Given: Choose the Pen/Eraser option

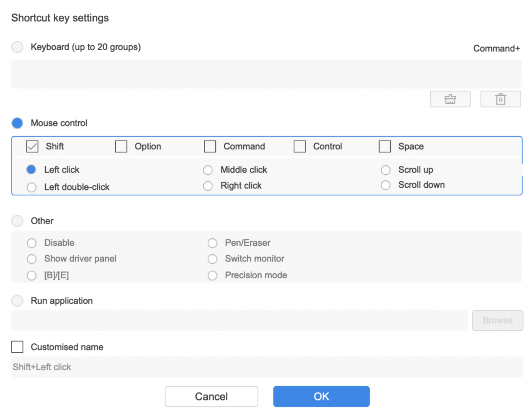Looking at the screenshot, I should point(213,243).
